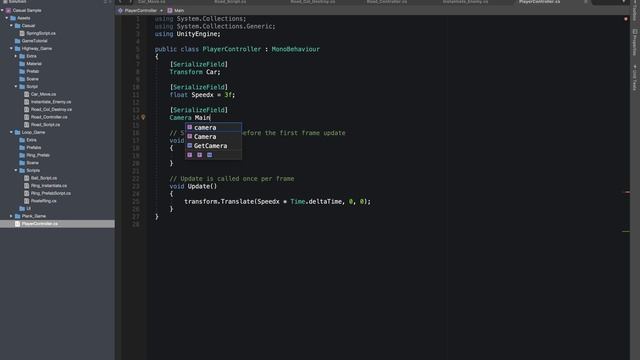This screenshot has height=360, width=640.
Task: Click the Car_Move.cs file icon
Action: (x=27, y=94)
